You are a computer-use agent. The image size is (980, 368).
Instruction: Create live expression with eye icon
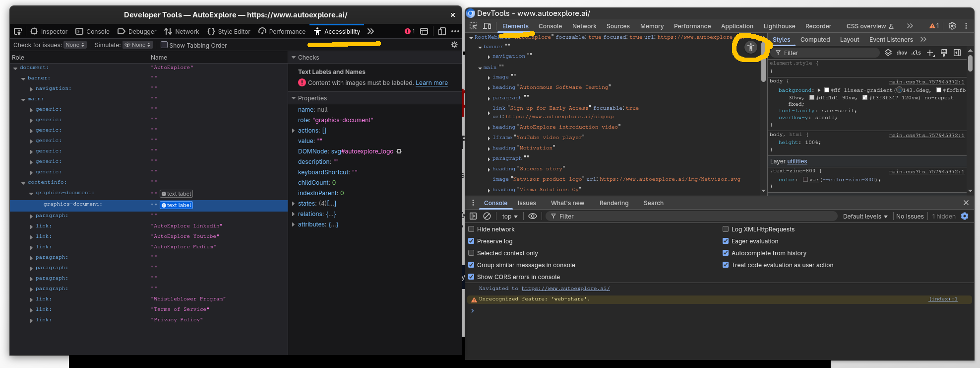[x=533, y=217]
